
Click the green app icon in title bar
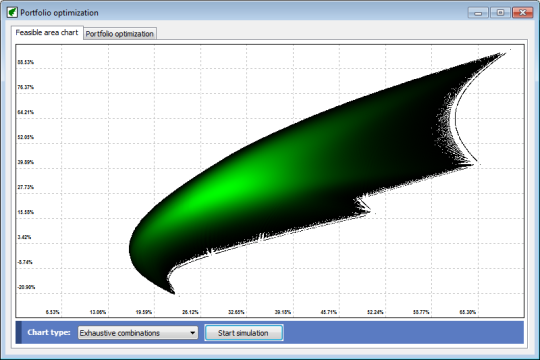[12, 12]
